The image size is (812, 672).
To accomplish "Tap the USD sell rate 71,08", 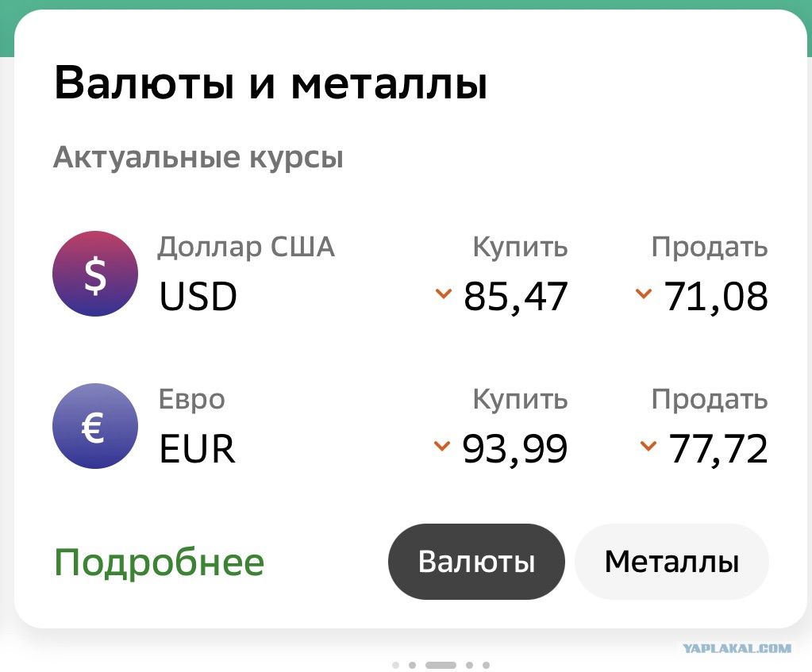I will 716,297.
